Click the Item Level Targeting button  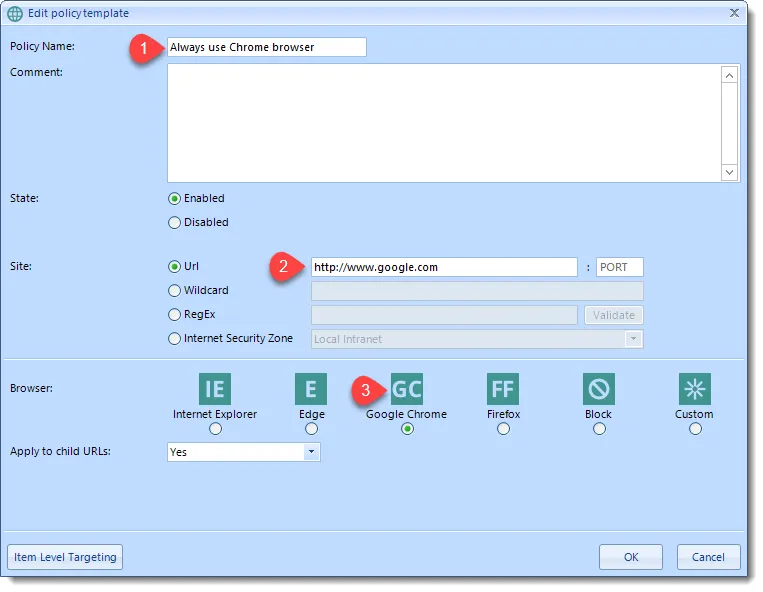65,557
